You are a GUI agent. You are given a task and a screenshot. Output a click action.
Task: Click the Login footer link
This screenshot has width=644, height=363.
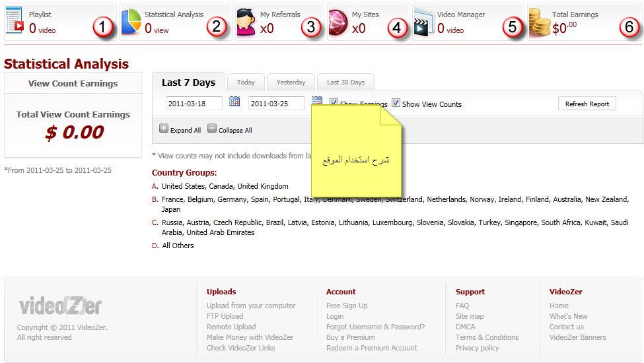point(335,316)
